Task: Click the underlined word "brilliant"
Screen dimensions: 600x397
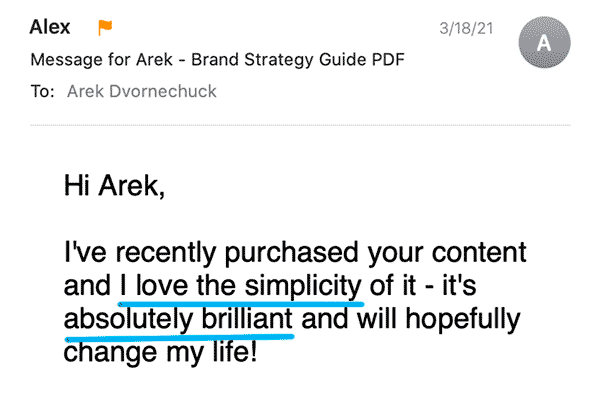Action: pos(247,319)
